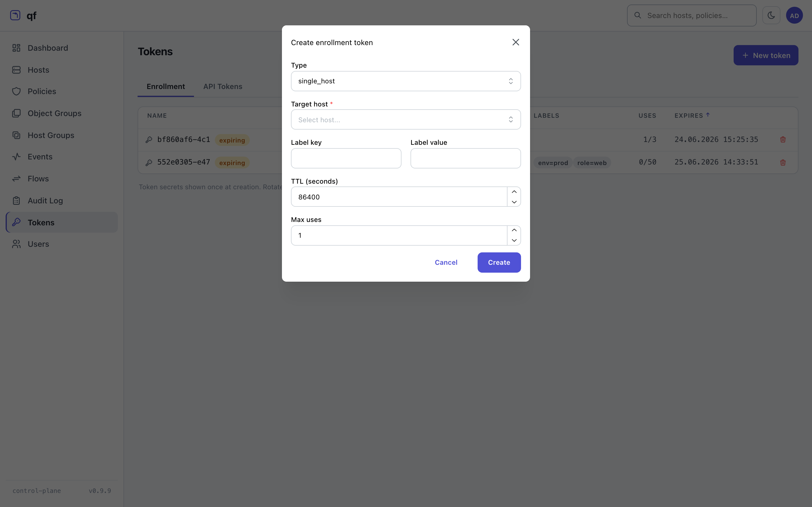Toggle dark mode moon icon

tap(771, 15)
